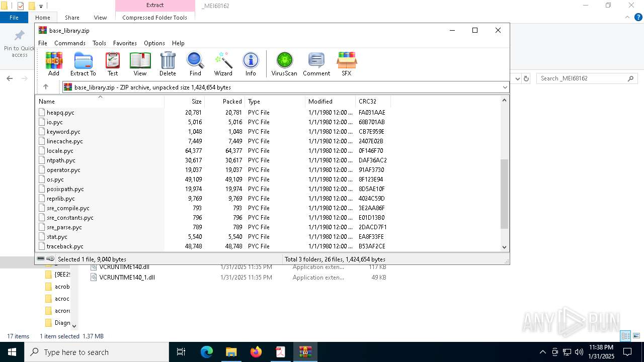Click the taskbar search box
Image resolution: width=644 pixels, height=362 pixels.
click(x=97, y=352)
